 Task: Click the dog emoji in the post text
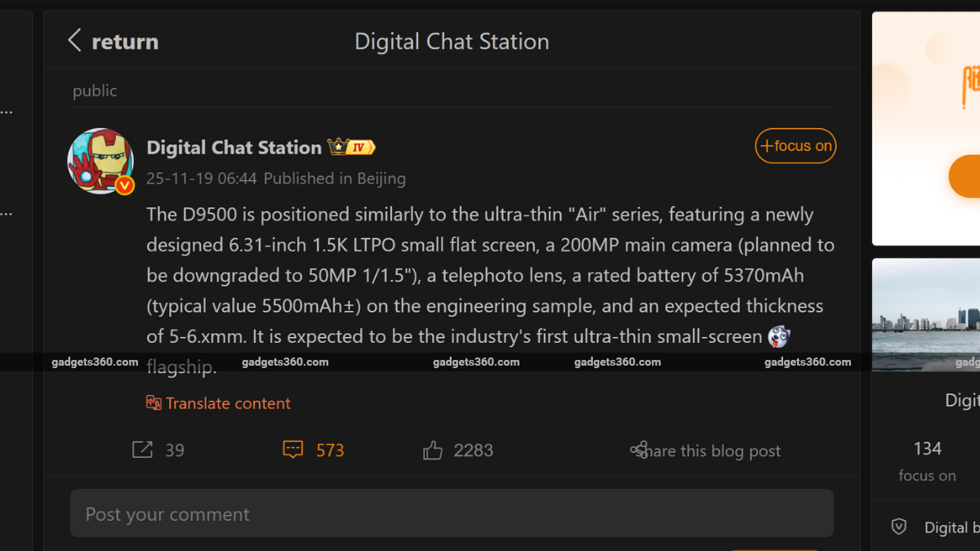(778, 336)
